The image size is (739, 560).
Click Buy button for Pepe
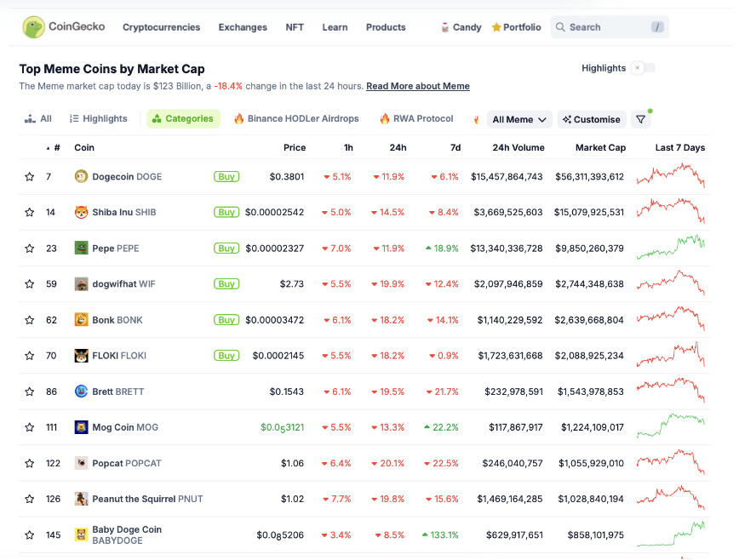click(x=226, y=249)
